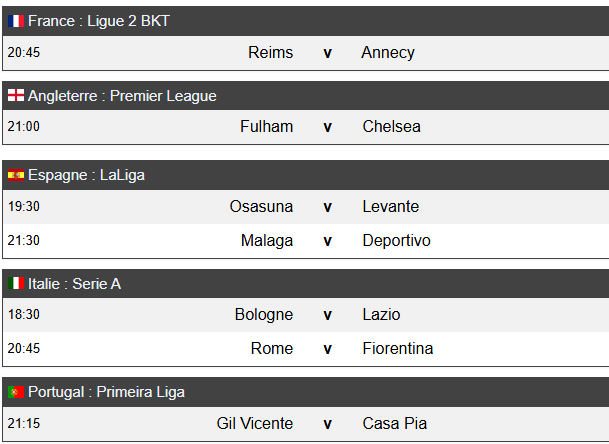Open Angleterre : Premier League header
609x444 pixels.
(306, 96)
